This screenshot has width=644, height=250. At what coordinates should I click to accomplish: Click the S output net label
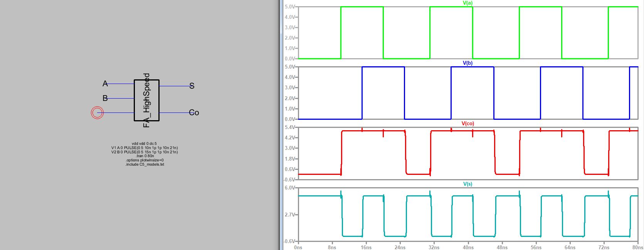192,86
